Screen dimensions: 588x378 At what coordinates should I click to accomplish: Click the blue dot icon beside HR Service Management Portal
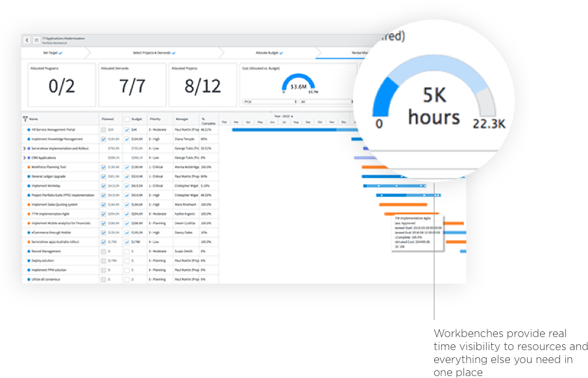[x=29, y=130]
